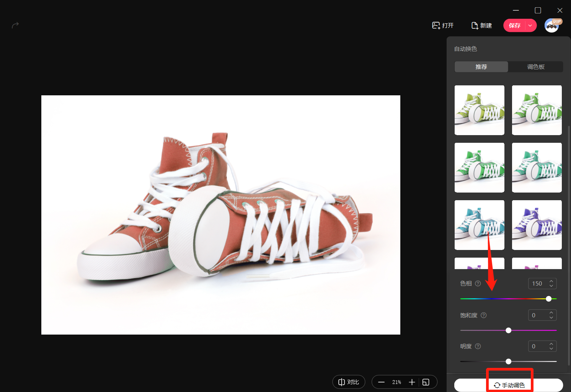The height and width of the screenshot is (392, 571).
Task: Decrease saturation with down arrow
Action: (551, 318)
